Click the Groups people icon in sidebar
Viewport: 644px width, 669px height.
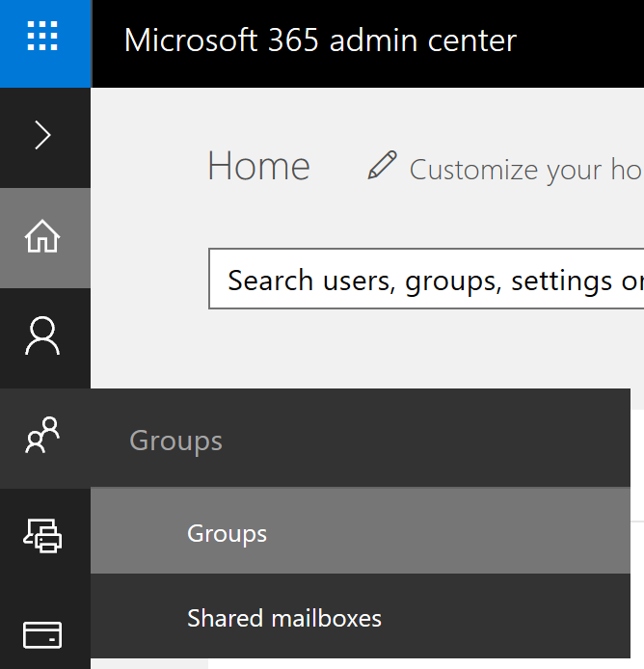[x=42, y=435]
